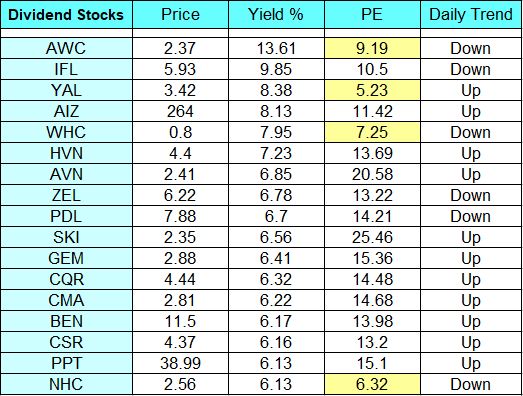Click the WHC ticker cell
523x396 pixels.
tap(66, 132)
